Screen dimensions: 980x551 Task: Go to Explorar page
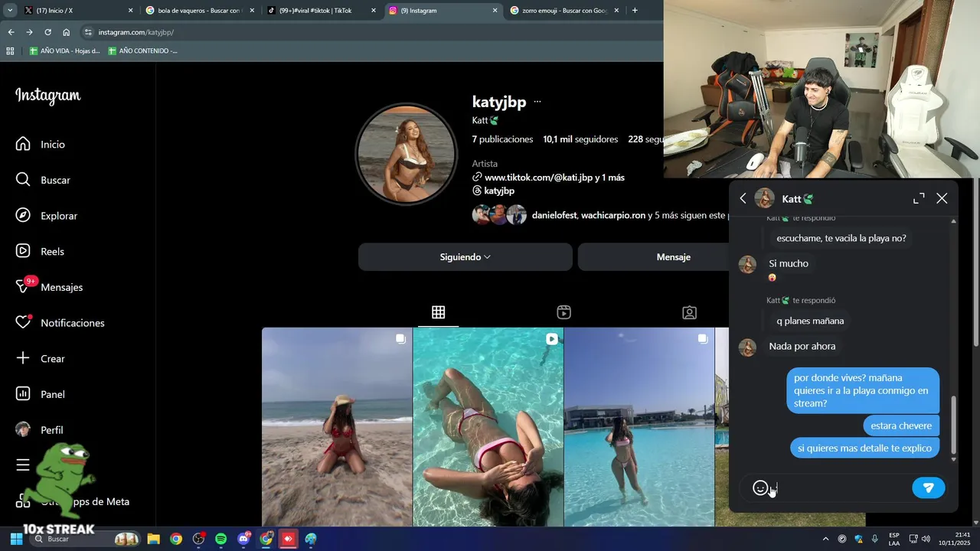pyautogui.click(x=47, y=216)
